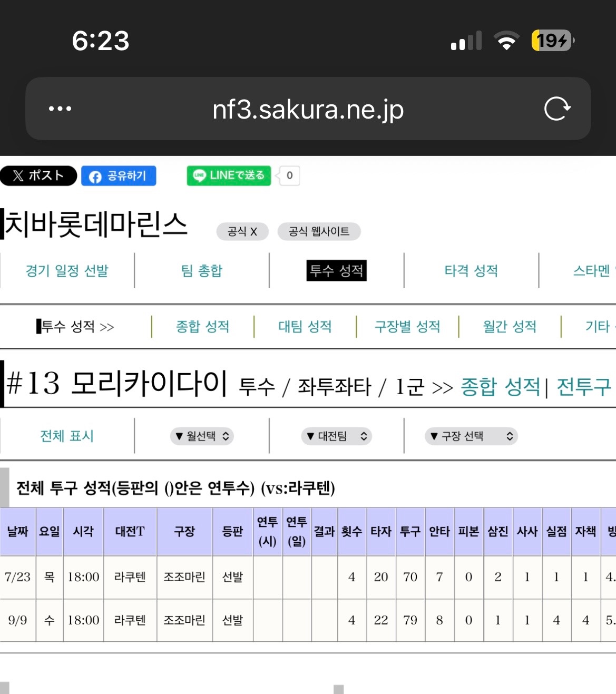Click the 타자 column header

coord(381,532)
